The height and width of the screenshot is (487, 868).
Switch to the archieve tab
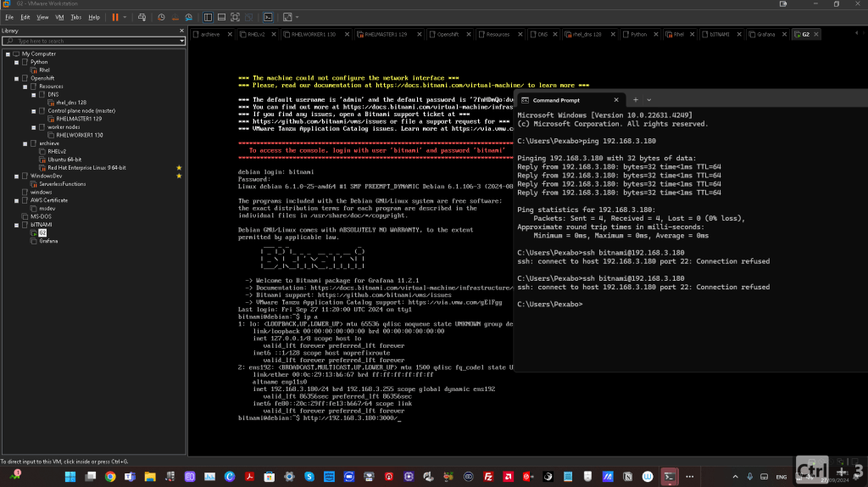point(209,34)
